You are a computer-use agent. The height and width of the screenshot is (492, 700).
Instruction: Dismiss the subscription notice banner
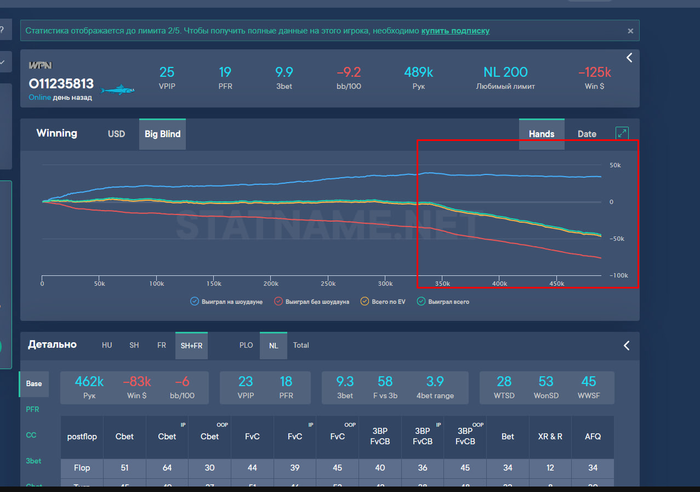click(630, 31)
